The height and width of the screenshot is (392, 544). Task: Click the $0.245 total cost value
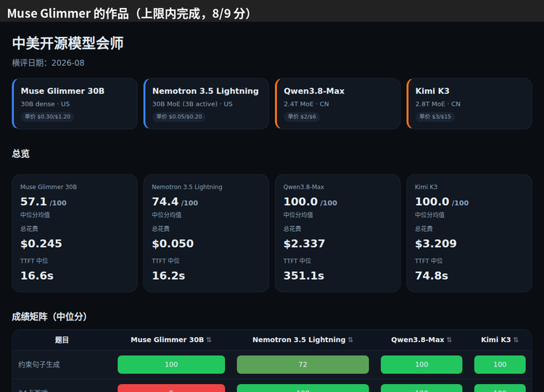[41, 243]
